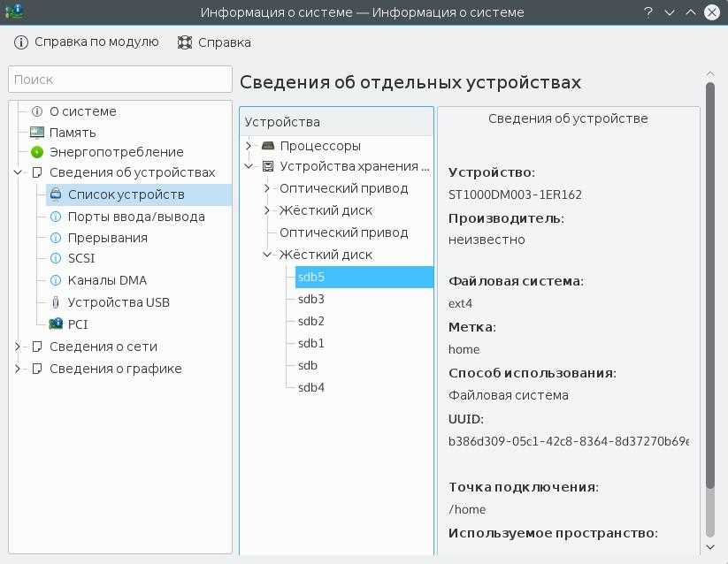Click the monitor icon next to 'Память'

(36, 133)
